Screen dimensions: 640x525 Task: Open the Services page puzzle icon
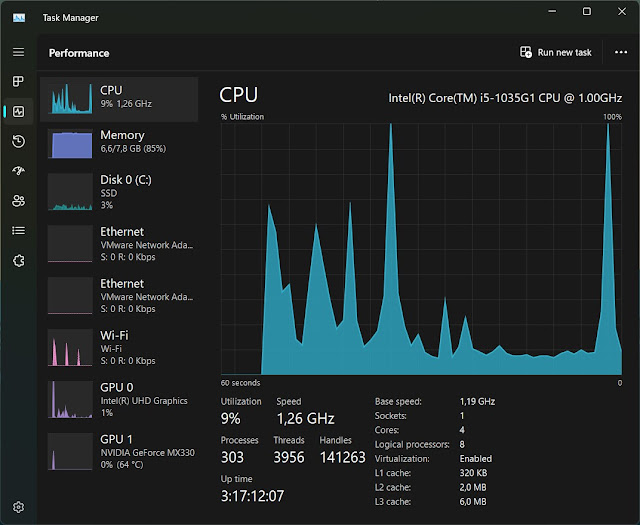(18, 260)
